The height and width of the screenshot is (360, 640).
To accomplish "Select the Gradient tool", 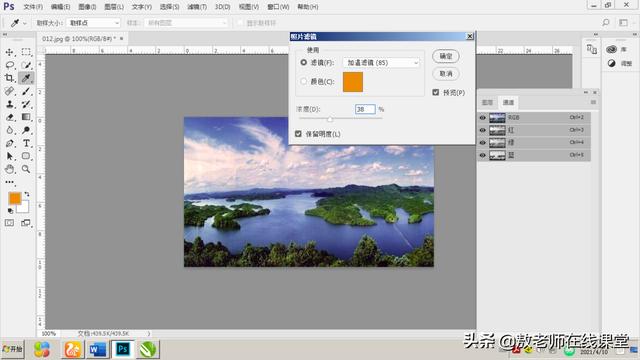I will [26, 117].
